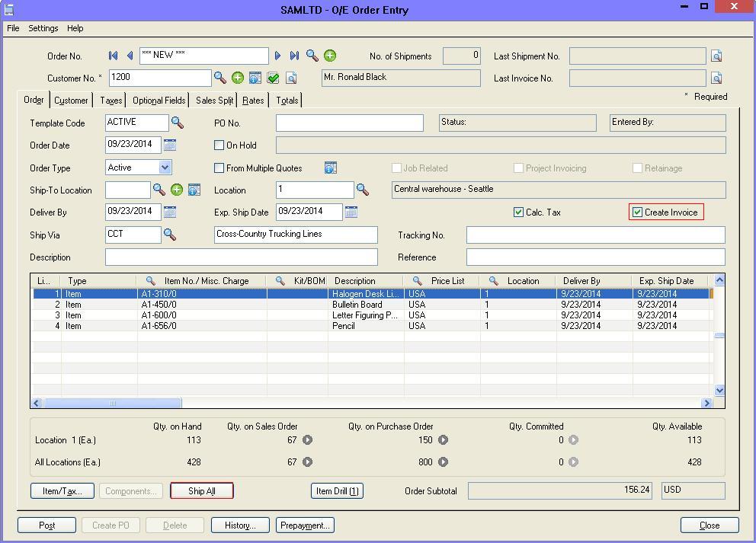Switch to the Rates tab

253,101
